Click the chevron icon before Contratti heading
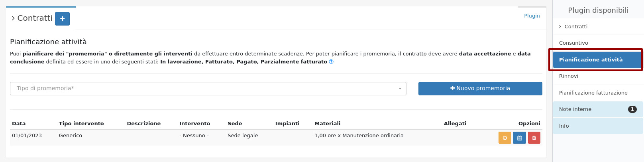644x162 pixels. point(13,18)
